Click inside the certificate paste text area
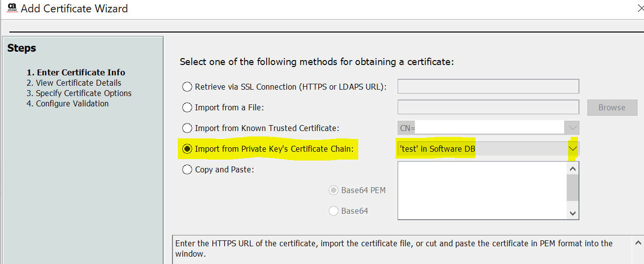Image resolution: width=644 pixels, height=264 pixels. pyautogui.click(x=482, y=190)
